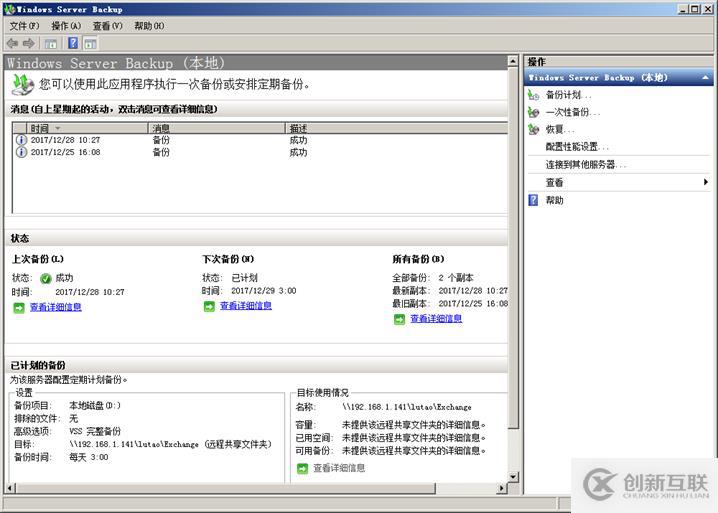Click the vertical scrollbar up arrow
Image resolution: width=718 pixels, height=513 pixels.
[x=513, y=61]
